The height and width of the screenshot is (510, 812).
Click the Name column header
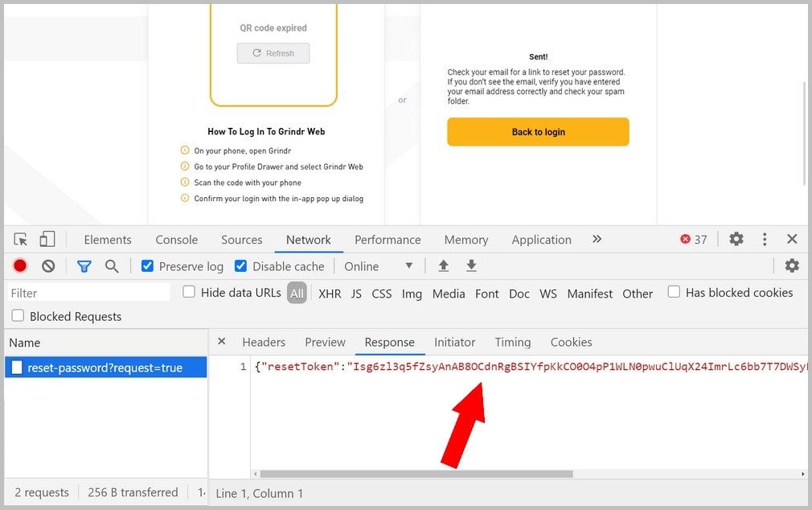[105, 343]
